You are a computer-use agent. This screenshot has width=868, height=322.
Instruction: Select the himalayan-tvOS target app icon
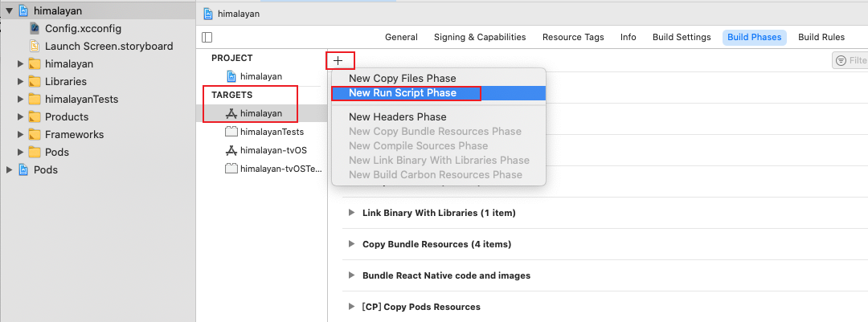click(x=231, y=150)
